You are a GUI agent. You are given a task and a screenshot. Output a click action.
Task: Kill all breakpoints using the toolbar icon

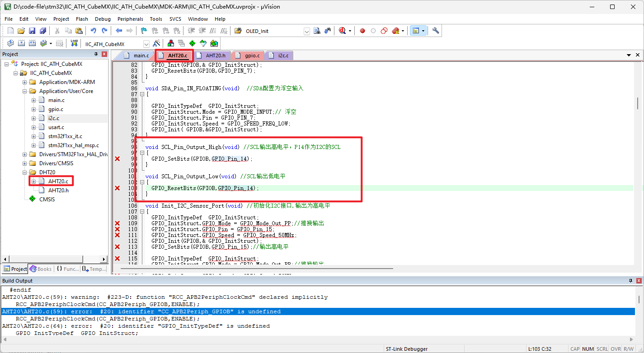pos(396,31)
